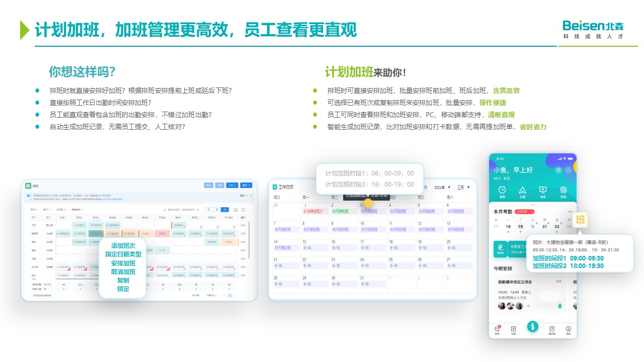Screen dimensions: 644x362
Task: Switch 排班 view to 日 mode
Action: pyautogui.click(x=209, y=210)
